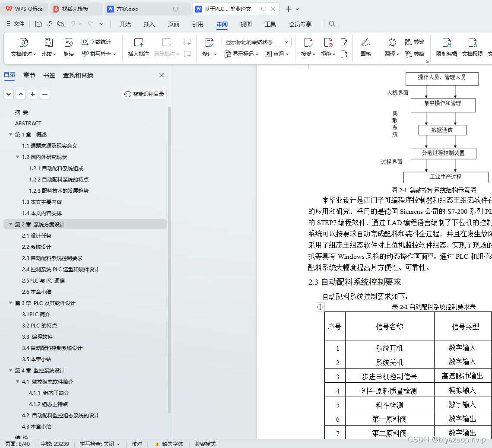Viewport: 492px width, 448px height.
Task: Click the plus button to promote heading level
Action: coord(33,94)
